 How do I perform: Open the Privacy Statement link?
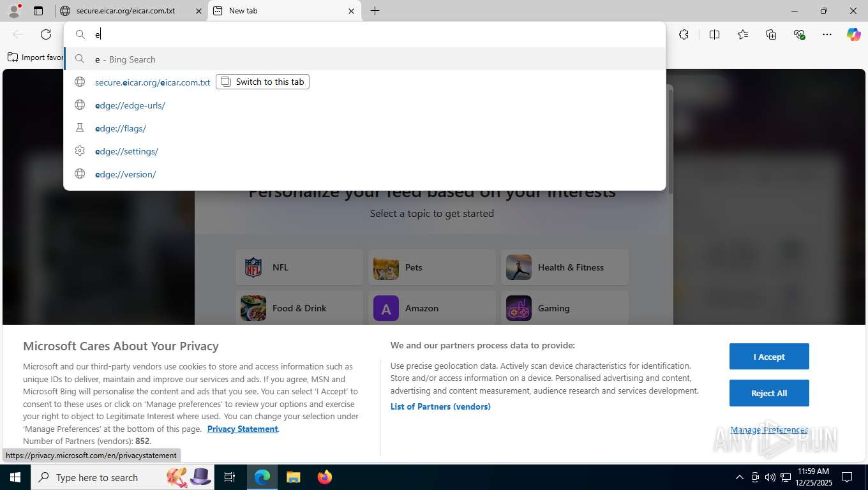coord(243,429)
